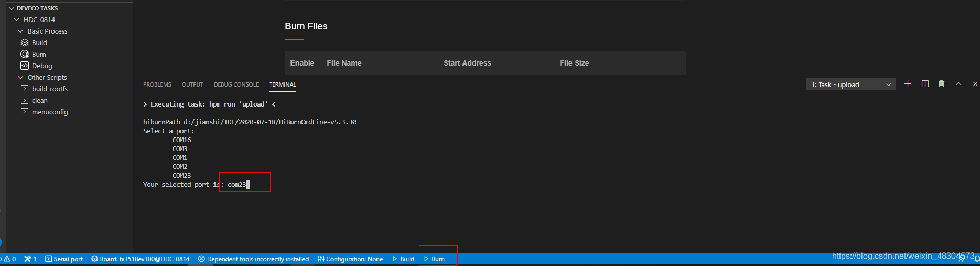Screen dimensions: 980x266
Task: Run the menuconfig script
Action: [50, 112]
